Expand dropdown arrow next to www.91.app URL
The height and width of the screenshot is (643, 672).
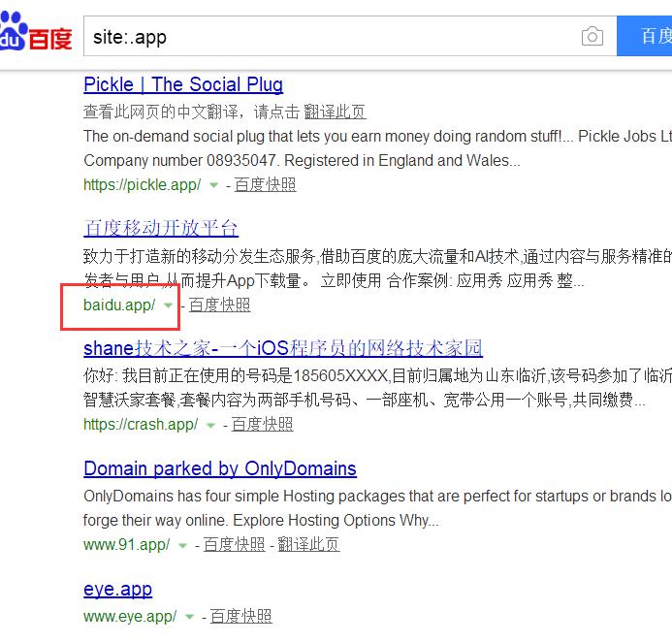coord(182,546)
